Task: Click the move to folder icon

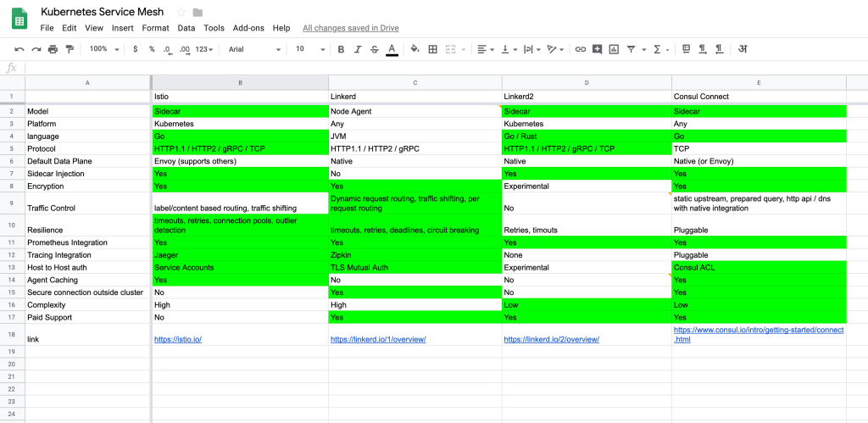Action: 198,12
